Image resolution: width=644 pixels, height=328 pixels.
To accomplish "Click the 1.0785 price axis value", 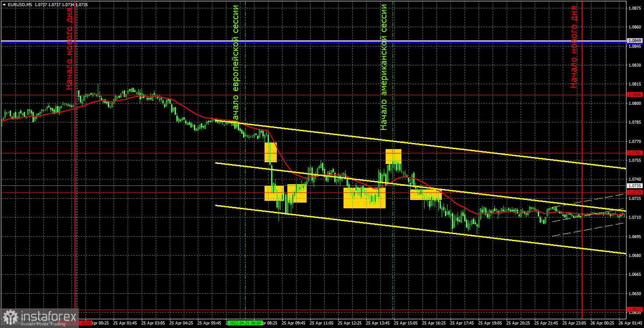I will click(635, 122).
